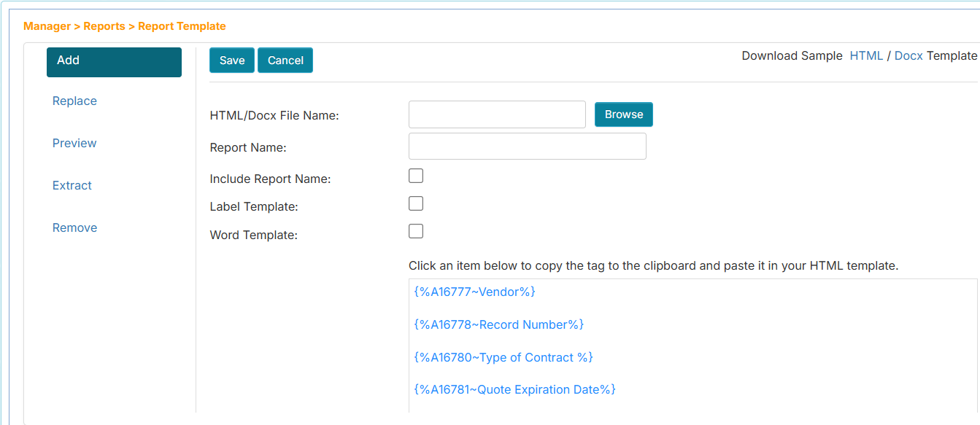Click the Cancel button

pos(285,60)
